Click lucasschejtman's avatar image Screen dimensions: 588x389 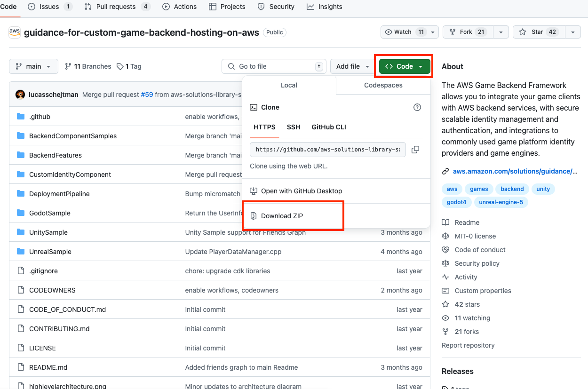tap(20, 95)
